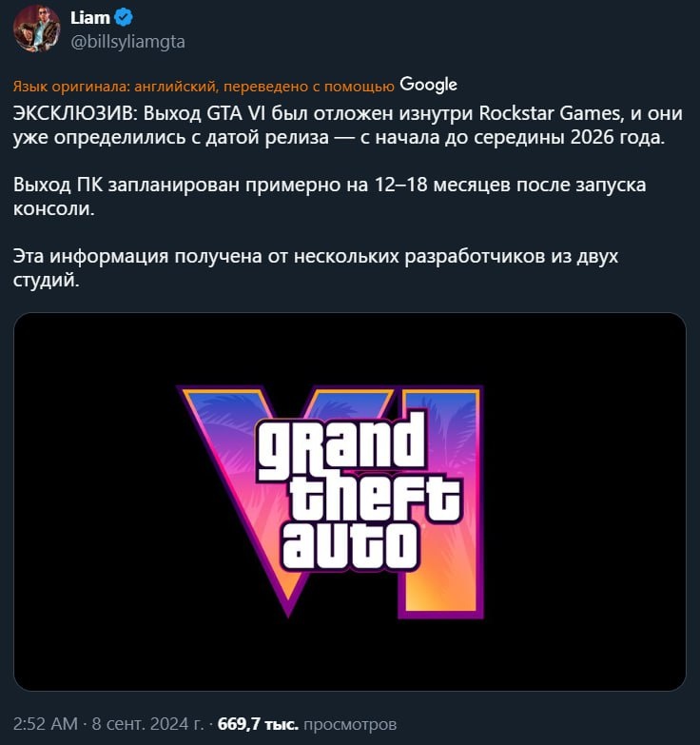Open the attached GTA VI image
Image resolution: width=700 pixels, height=745 pixels.
(x=350, y=501)
